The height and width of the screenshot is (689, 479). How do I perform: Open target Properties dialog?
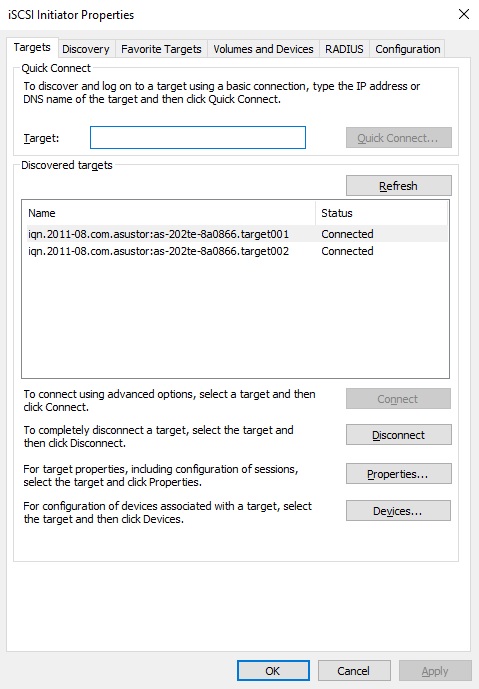pos(399,474)
